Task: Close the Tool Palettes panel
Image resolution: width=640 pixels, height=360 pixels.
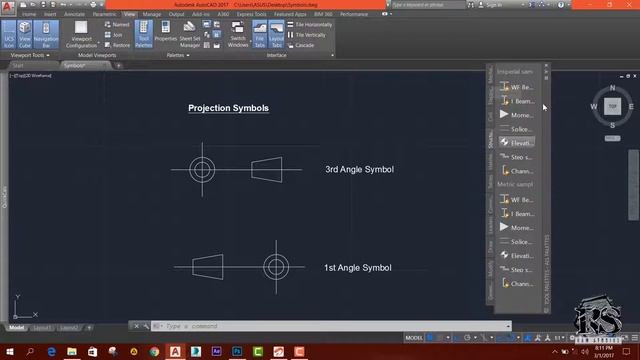Action: point(546,65)
